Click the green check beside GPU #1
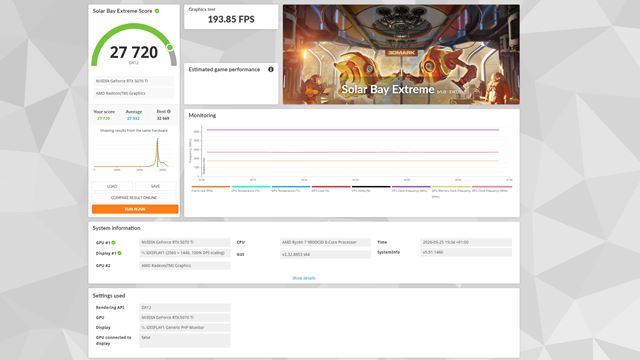 [x=113, y=242]
